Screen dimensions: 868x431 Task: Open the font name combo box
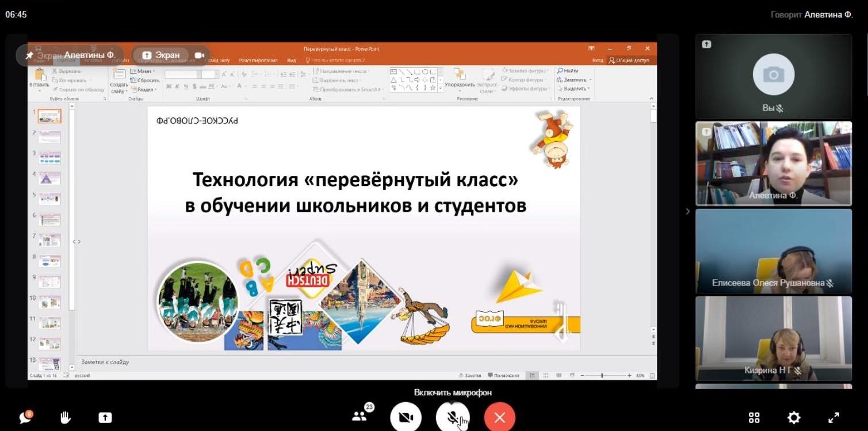click(x=182, y=74)
